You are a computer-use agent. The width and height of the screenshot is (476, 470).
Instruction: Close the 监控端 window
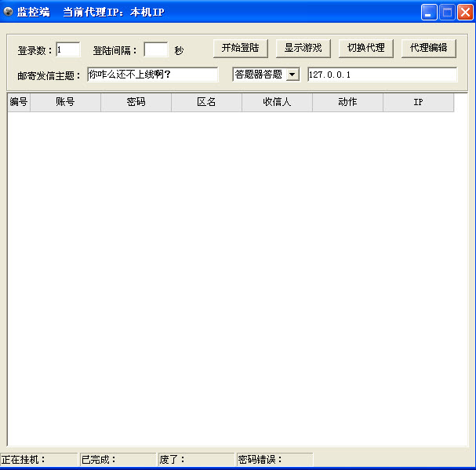(x=465, y=12)
